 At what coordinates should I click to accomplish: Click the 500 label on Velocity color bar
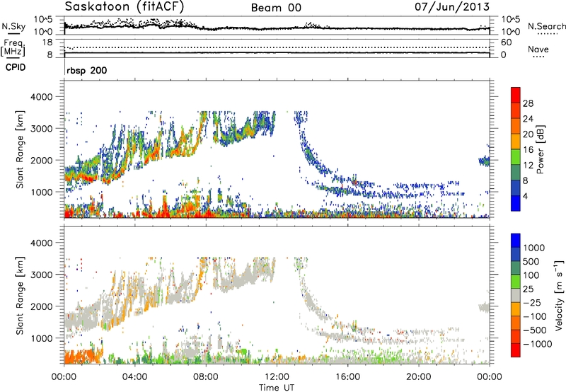click(531, 261)
